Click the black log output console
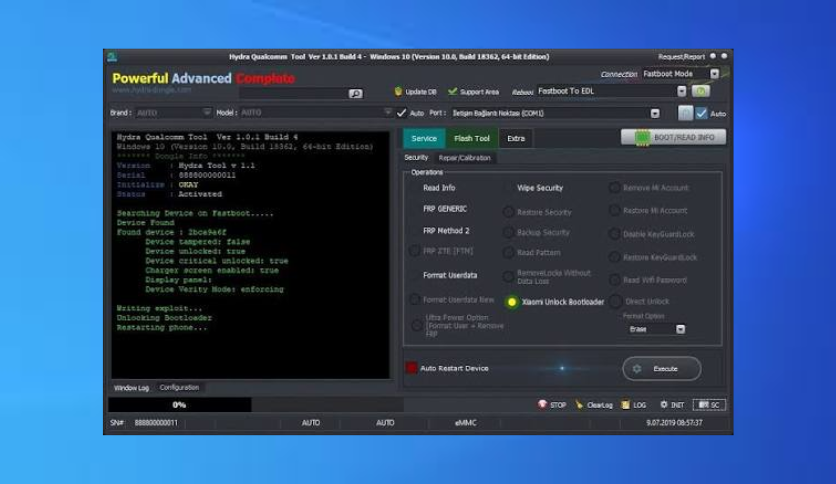The height and width of the screenshot is (484, 836). 251,255
